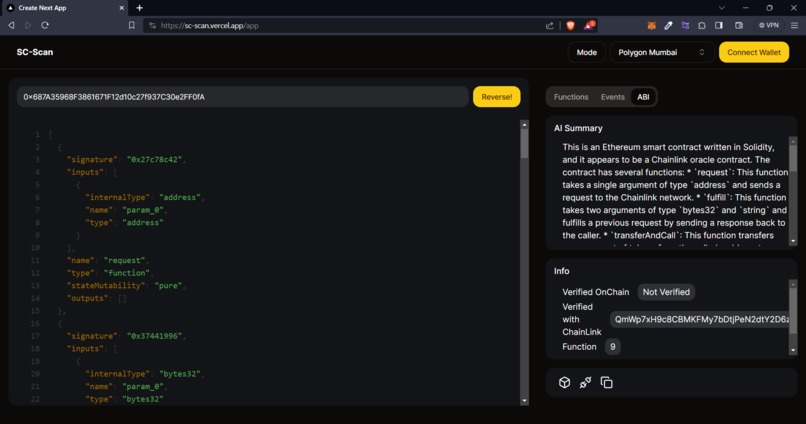Click the "request" name value
806x424 pixels.
coord(124,260)
